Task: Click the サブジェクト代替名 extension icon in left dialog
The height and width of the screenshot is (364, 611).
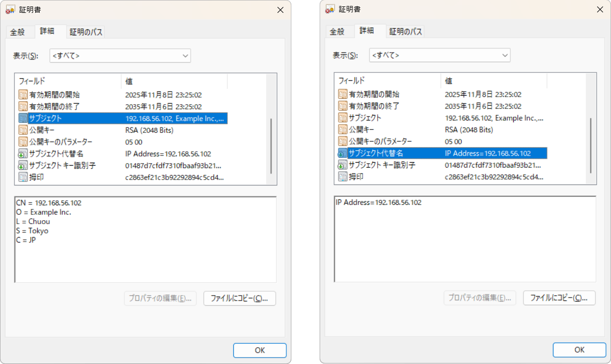Action: 23,154
